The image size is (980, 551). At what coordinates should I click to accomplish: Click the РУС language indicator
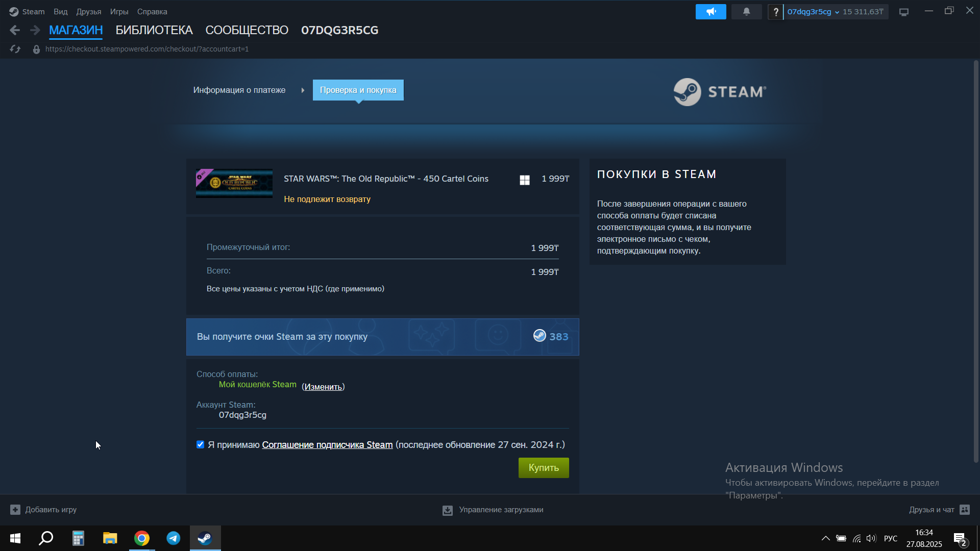pyautogui.click(x=891, y=538)
